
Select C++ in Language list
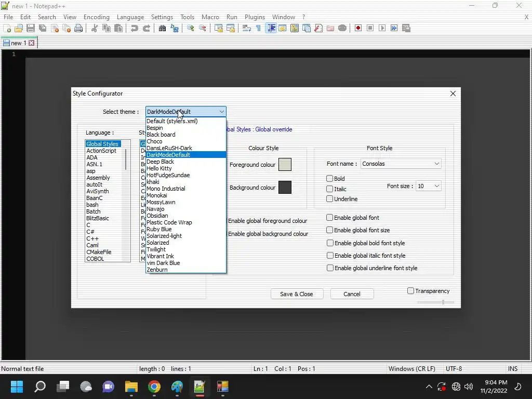click(x=92, y=238)
